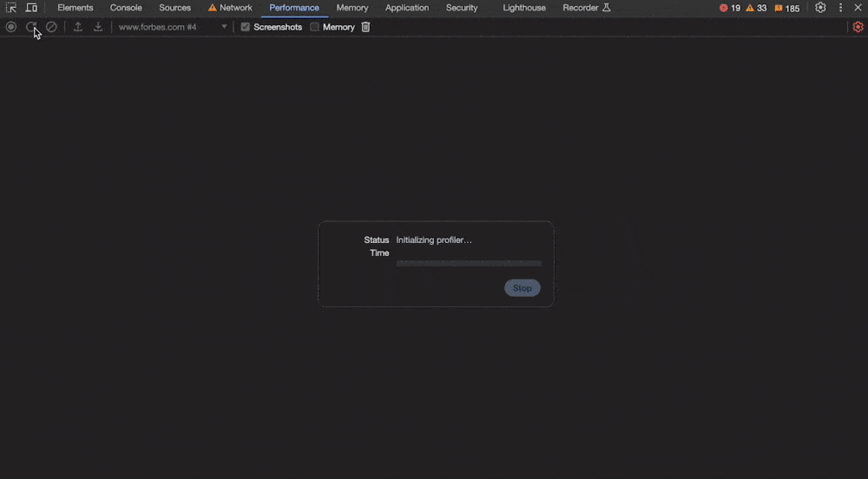Open the DevTools settings gear in the tab bar
Screen dimensions: 868x479
pos(820,8)
